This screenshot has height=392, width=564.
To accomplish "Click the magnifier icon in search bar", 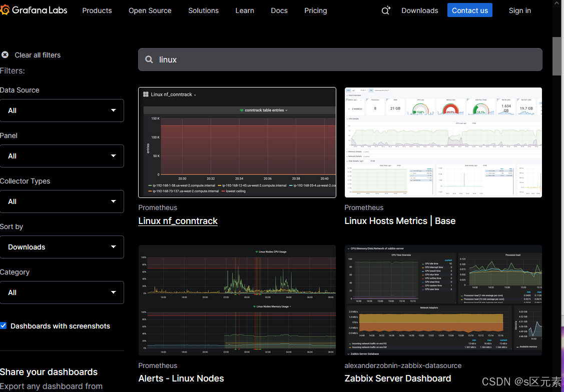I will pos(149,59).
